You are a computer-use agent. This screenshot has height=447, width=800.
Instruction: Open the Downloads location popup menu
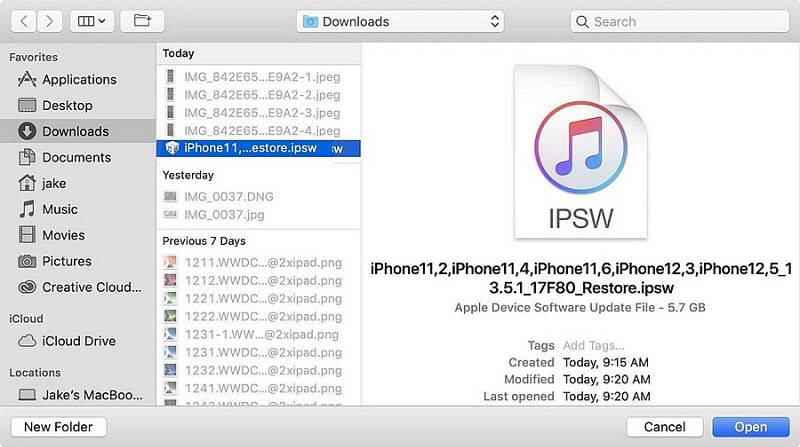tap(400, 21)
